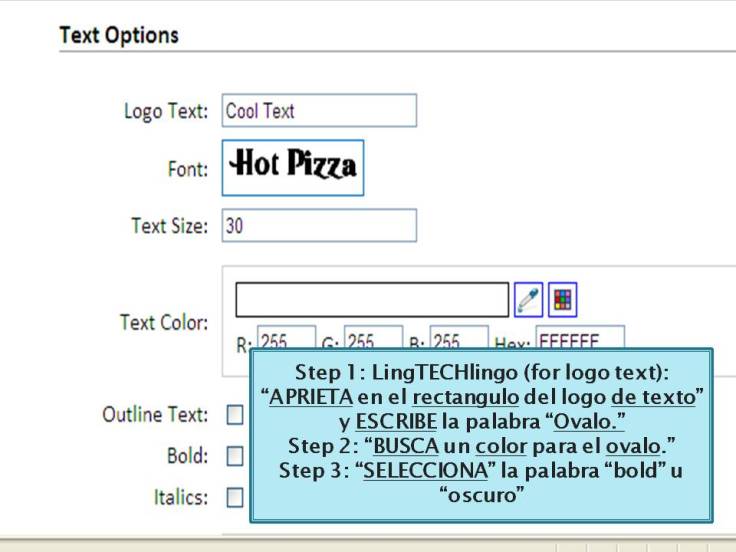Click the "Logo Text:" label

pyautogui.click(x=165, y=111)
